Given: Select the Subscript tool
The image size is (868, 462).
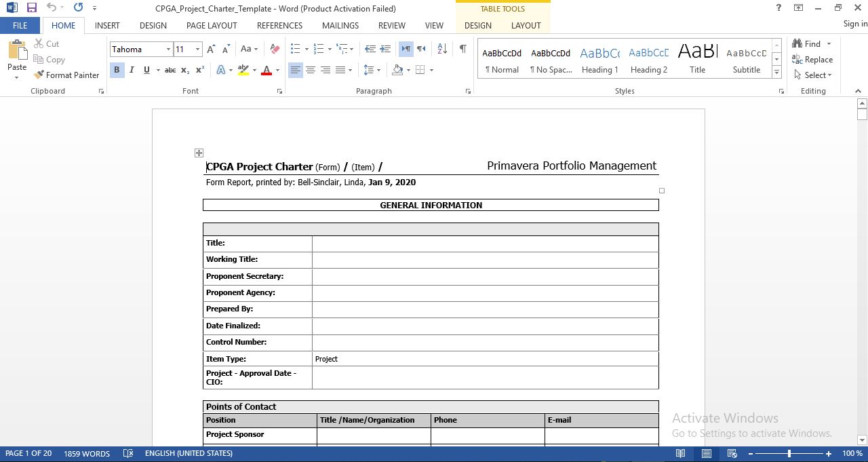Looking at the screenshot, I should click(x=184, y=69).
